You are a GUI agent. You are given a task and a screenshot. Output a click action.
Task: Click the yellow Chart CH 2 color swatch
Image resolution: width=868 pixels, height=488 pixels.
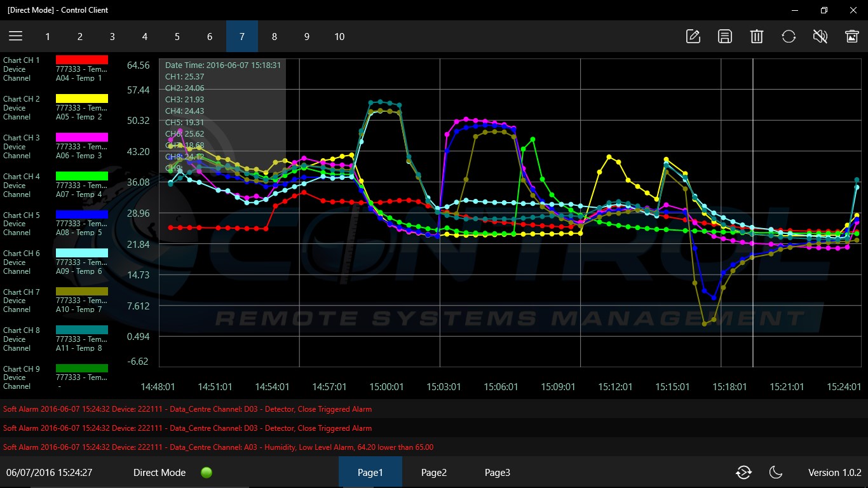[82, 98]
